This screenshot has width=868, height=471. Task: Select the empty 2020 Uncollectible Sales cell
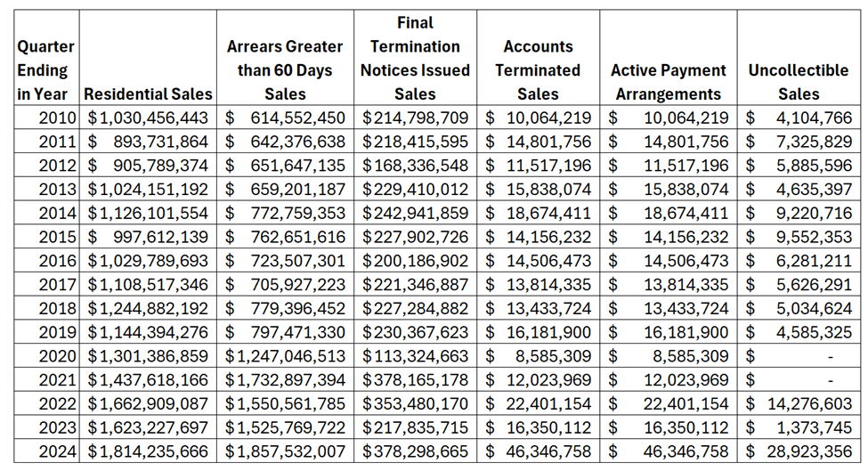point(799,355)
